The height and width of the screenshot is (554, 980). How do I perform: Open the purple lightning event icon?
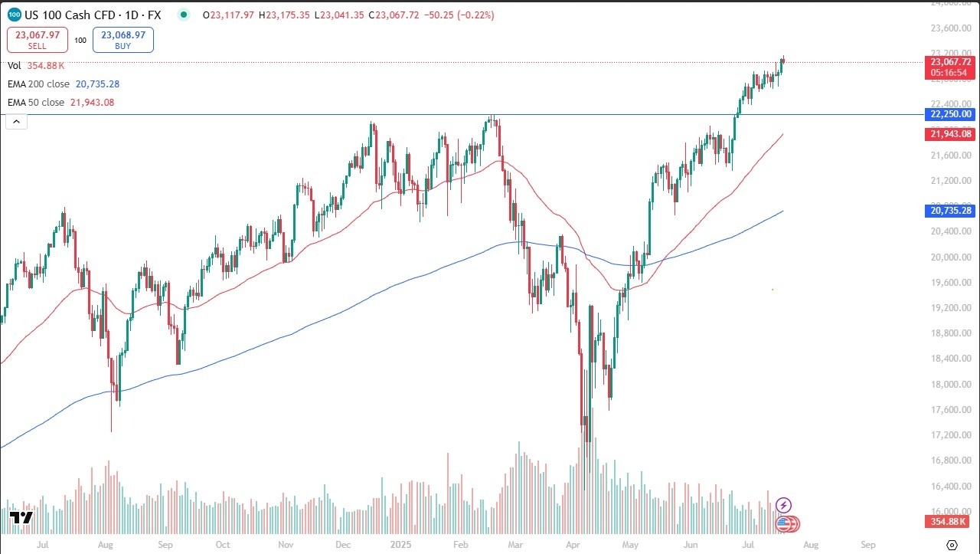tap(783, 505)
